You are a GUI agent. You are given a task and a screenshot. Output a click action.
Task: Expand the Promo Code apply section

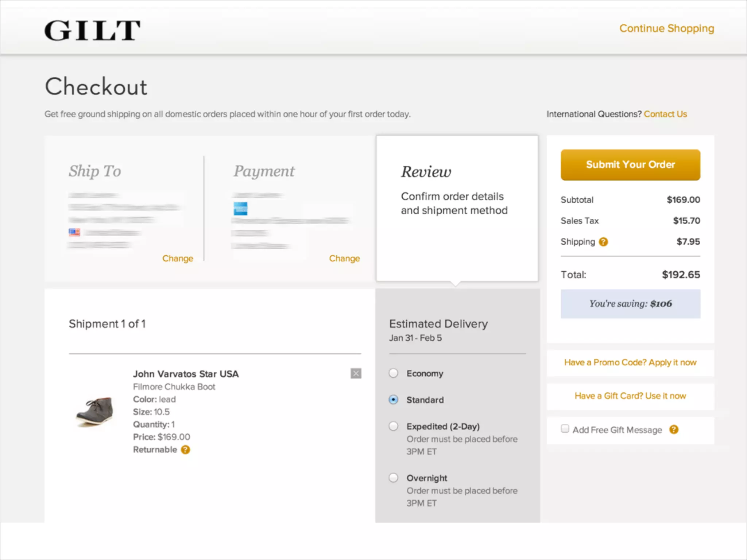pyautogui.click(x=630, y=362)
